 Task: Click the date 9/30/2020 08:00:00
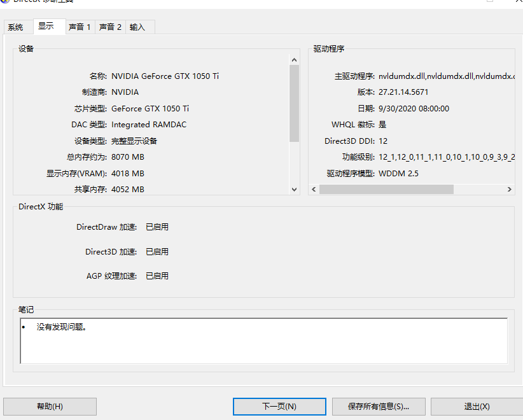(x=414, y=108)
